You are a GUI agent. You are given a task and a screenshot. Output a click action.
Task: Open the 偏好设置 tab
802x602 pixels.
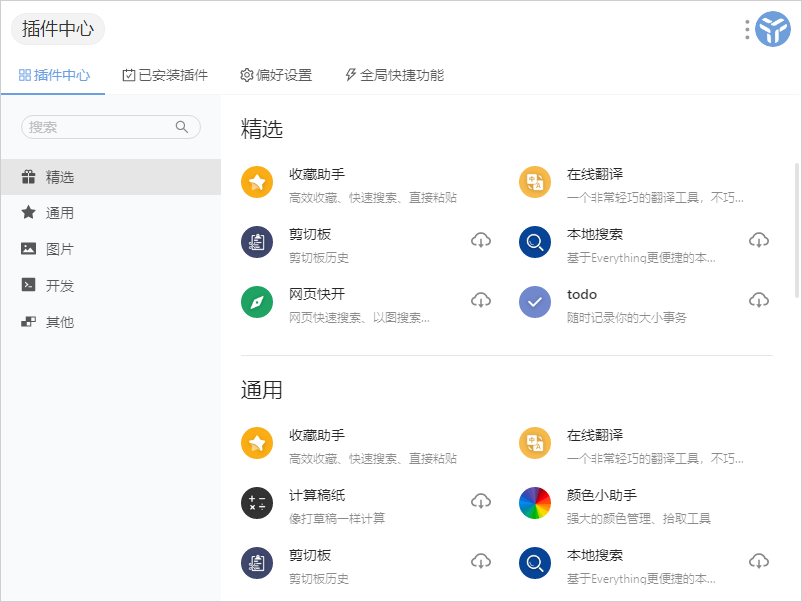pos(278,74)
